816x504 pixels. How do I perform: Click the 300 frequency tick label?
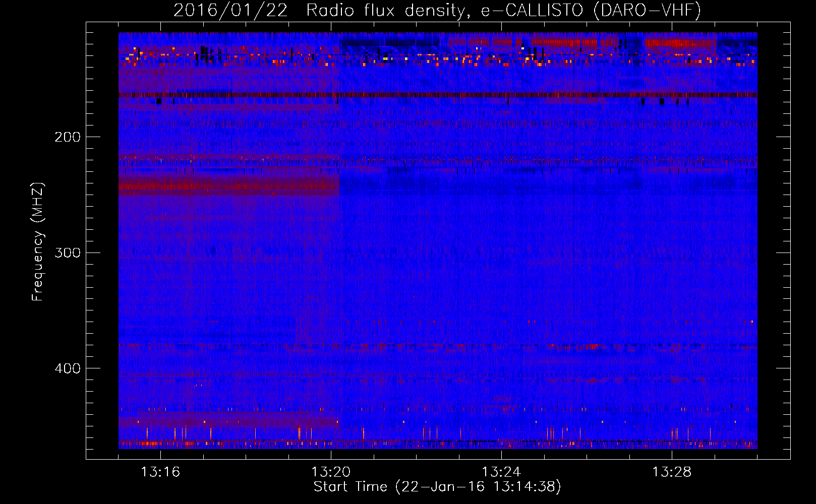click(x=68, y=253)
